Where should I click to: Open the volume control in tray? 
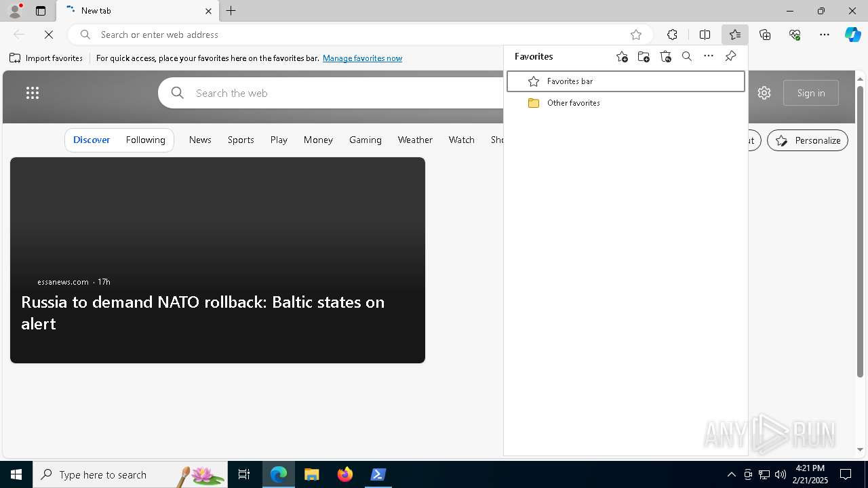point(781,474)
